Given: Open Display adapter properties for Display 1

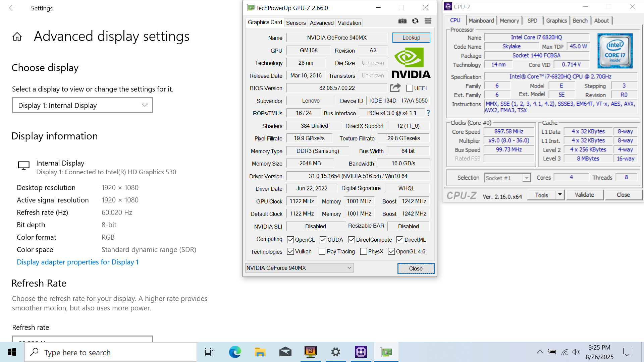Looking at the screenshot, I should click(78, 262).
